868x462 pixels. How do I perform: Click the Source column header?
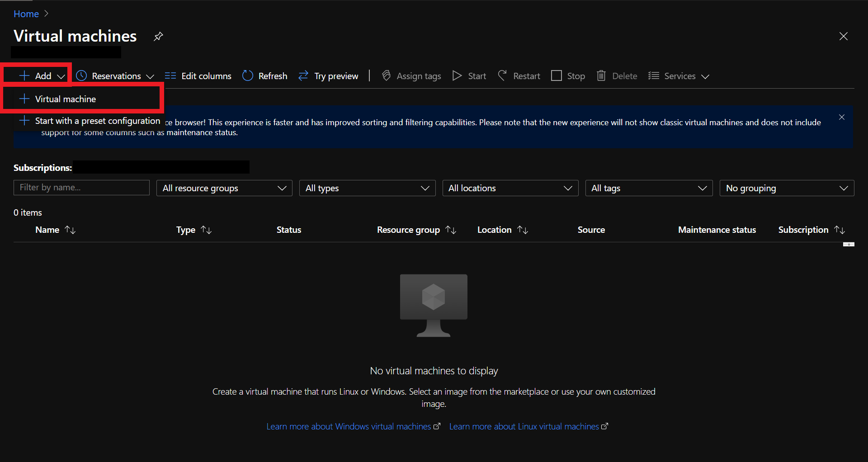pos(591,230)
